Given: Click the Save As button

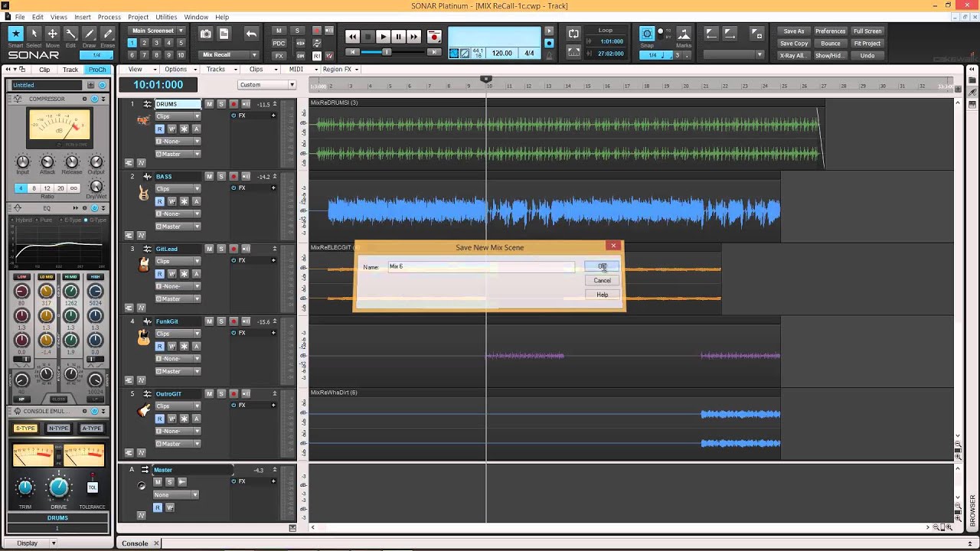Looking at the screenshot, I should coord(793,31).
